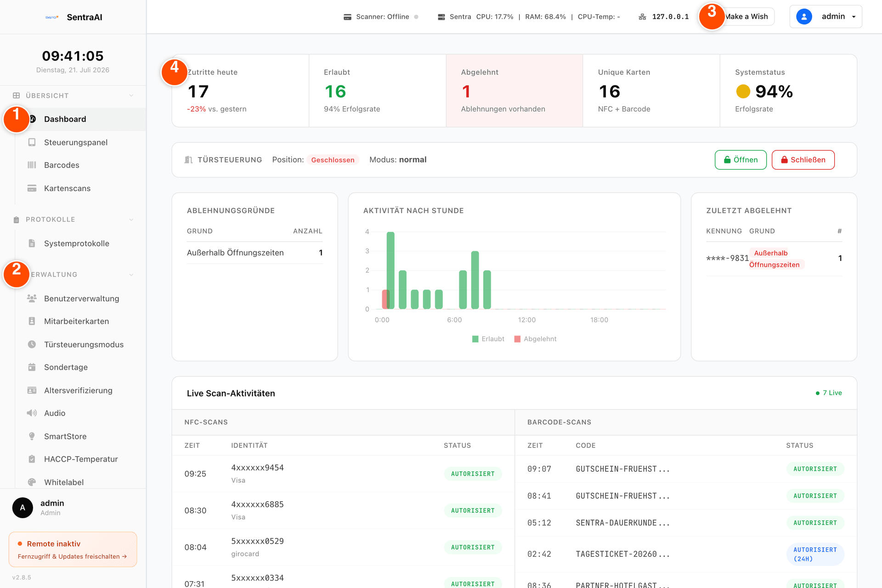The height and width of the screenshot is (588, 882).
Task: Click the 7 Live indicator
Action: click(829, 393)
